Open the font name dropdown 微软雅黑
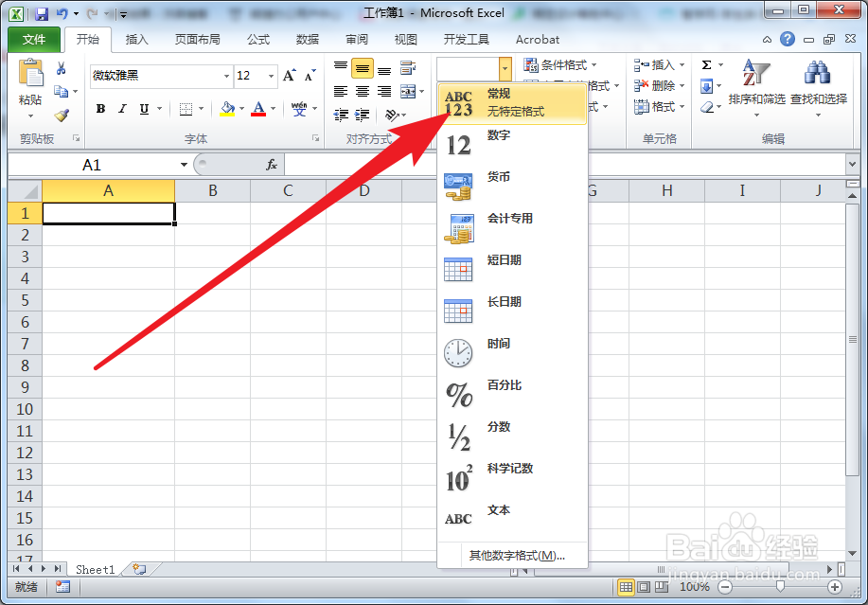Screen dimensions: 868x605 [x=226, y=76]
